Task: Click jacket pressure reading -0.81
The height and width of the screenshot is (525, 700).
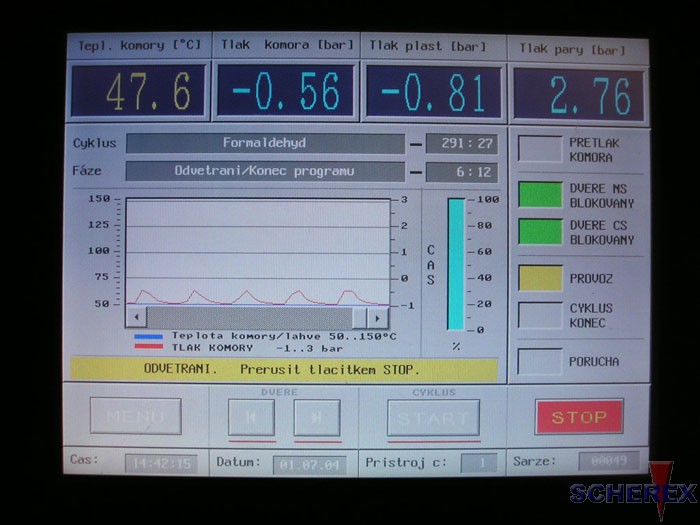Action: pos(433,93)
